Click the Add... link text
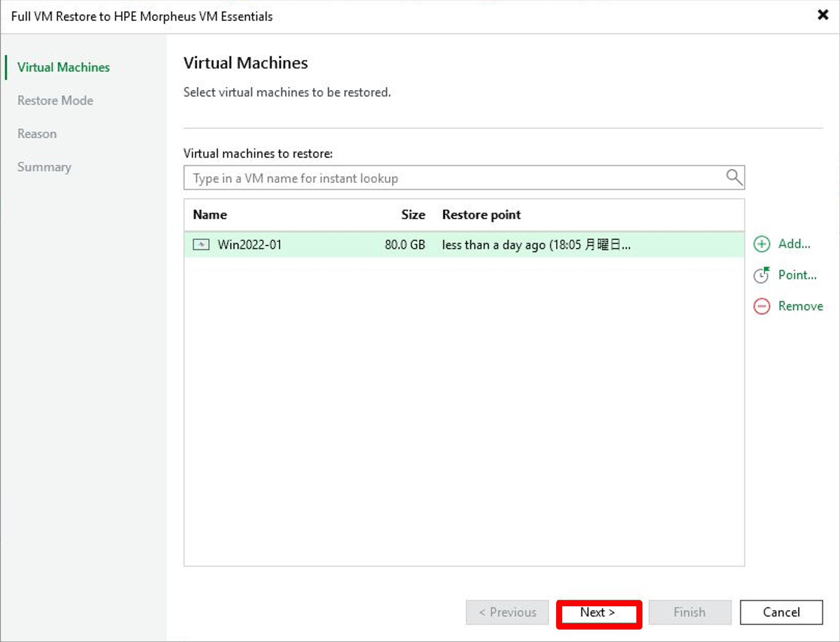The height and width of the screenshot is (642, 840). coord(794,244)
